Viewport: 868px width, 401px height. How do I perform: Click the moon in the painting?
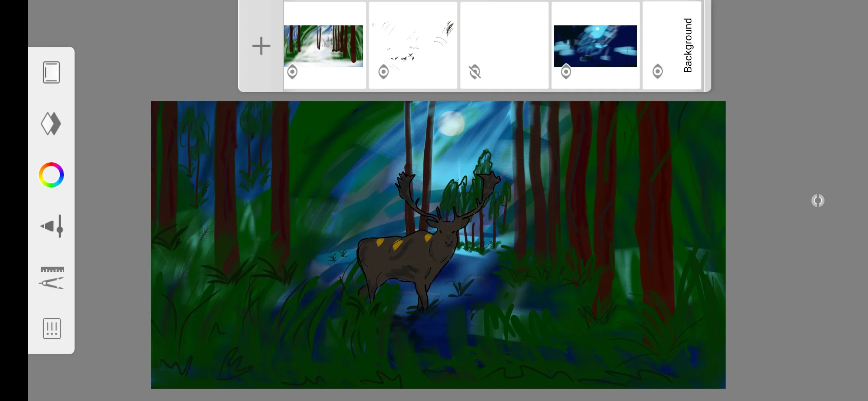pyautogui.click(x=451, y=123)
